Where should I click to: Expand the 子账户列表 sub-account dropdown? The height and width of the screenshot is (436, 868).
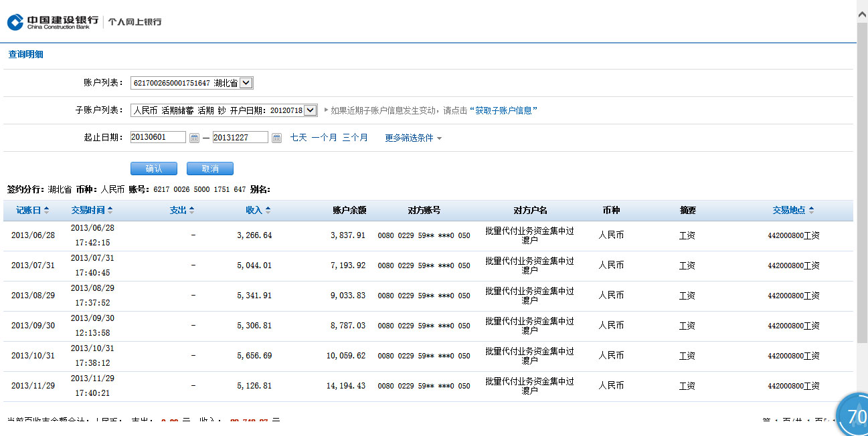[x=310, y=110]
